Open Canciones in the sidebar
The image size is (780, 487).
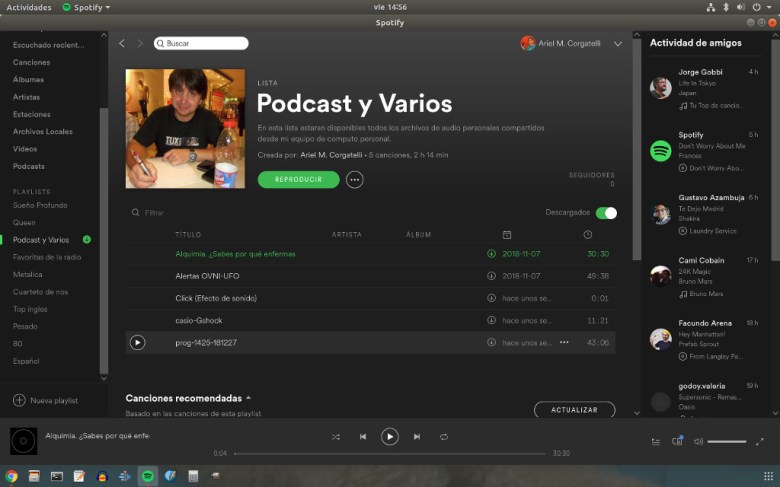coord(31,62)
